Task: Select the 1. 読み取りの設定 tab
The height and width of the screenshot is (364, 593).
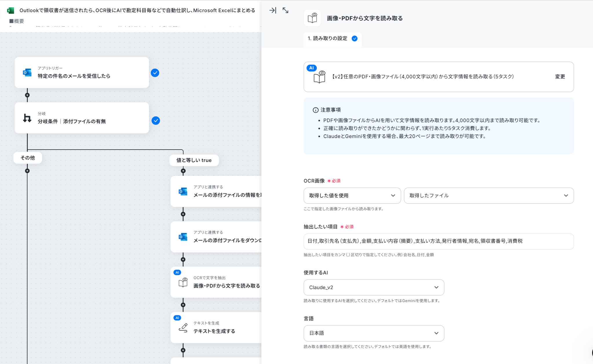Action: point(332,38)
